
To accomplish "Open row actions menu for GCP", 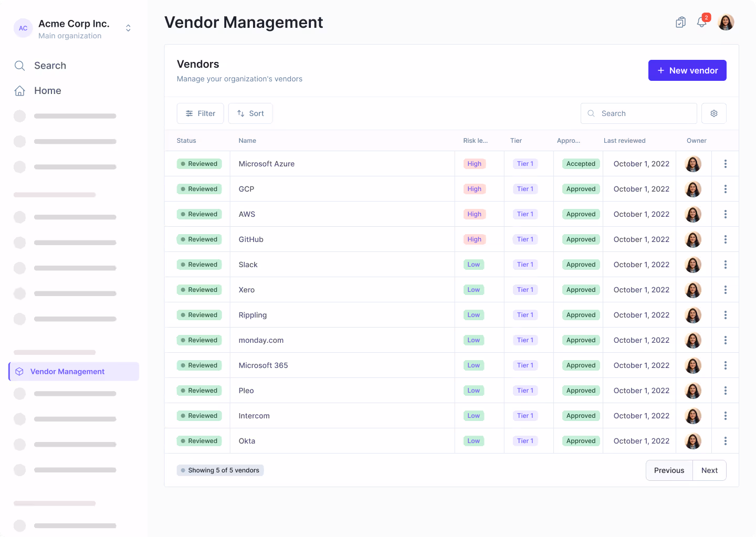I will [x=726, y=189].
